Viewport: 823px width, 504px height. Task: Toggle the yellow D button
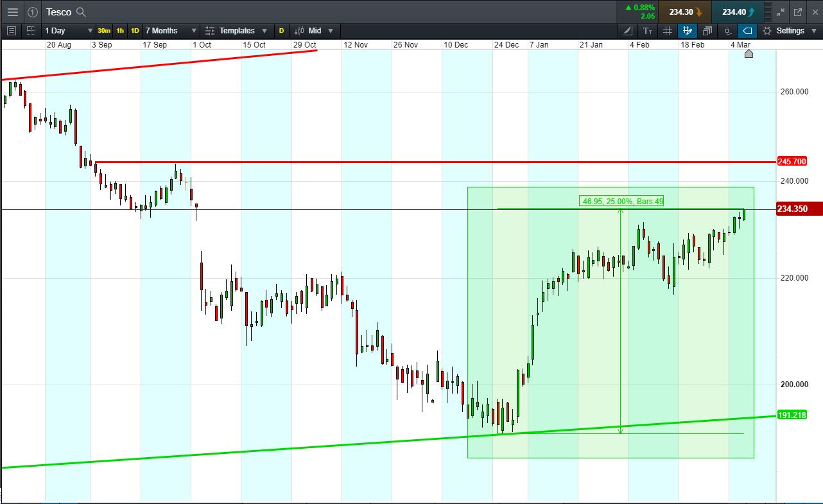[281, 30]
